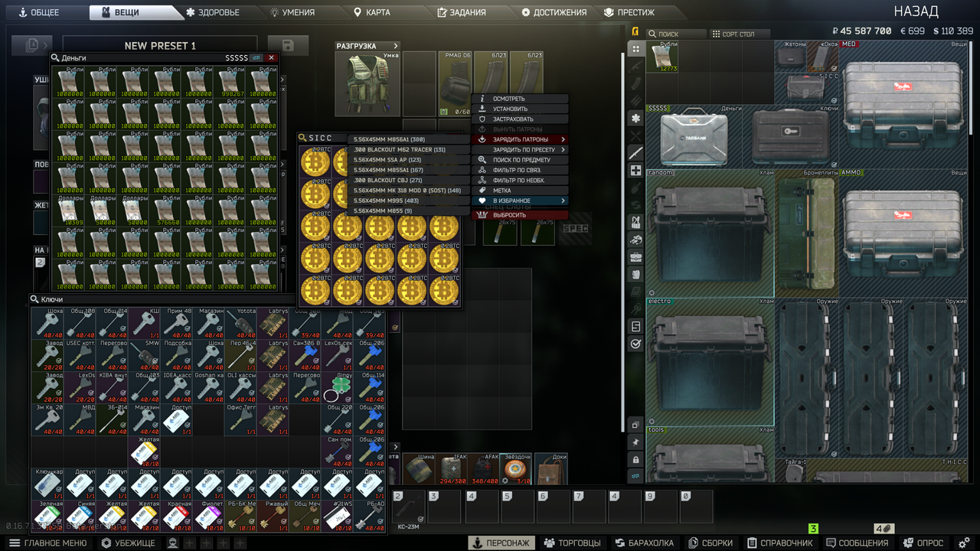Select the PMAG D6 drum magazine
Screen dimensions: 980x551
pos(456,84)
